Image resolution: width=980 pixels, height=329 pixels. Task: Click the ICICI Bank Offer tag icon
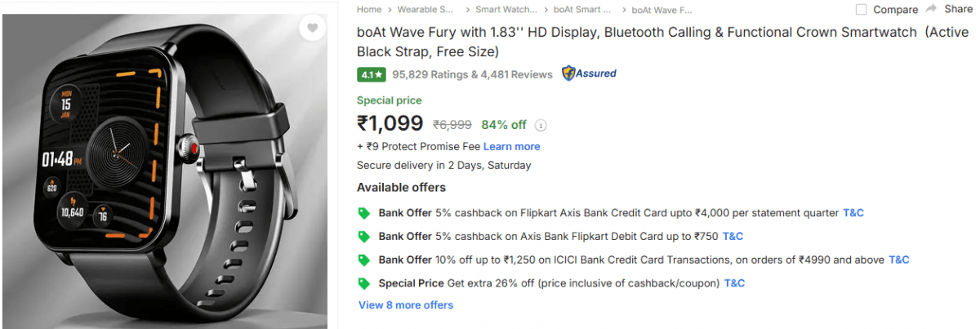(364, 260)
